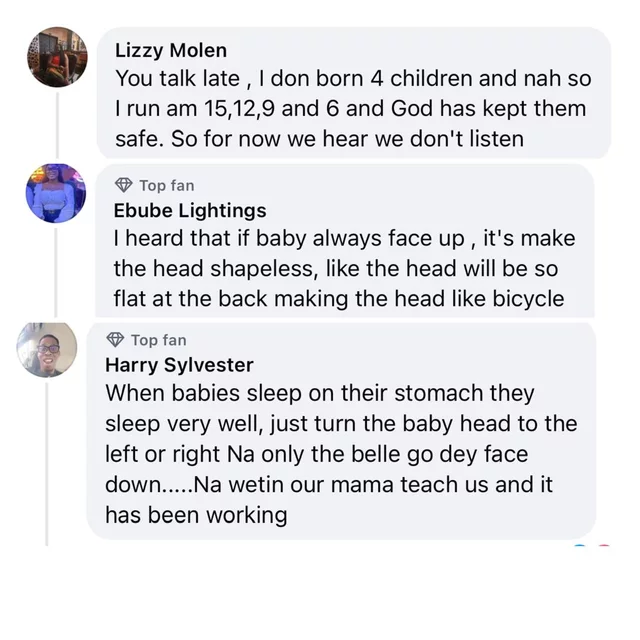The height and width of the screenshot is (640, 640).
Task: Open Lizzy Molen's profile picture
Action: point(57,57)
